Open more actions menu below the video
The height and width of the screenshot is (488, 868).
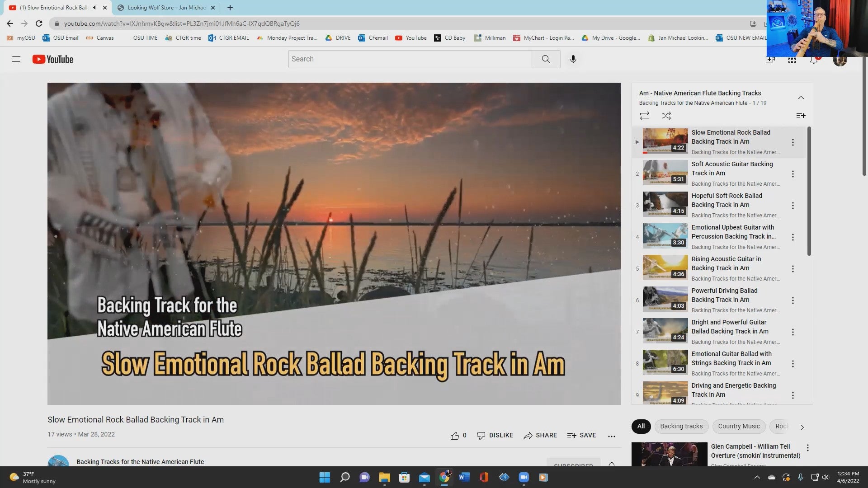click(611, 436)
